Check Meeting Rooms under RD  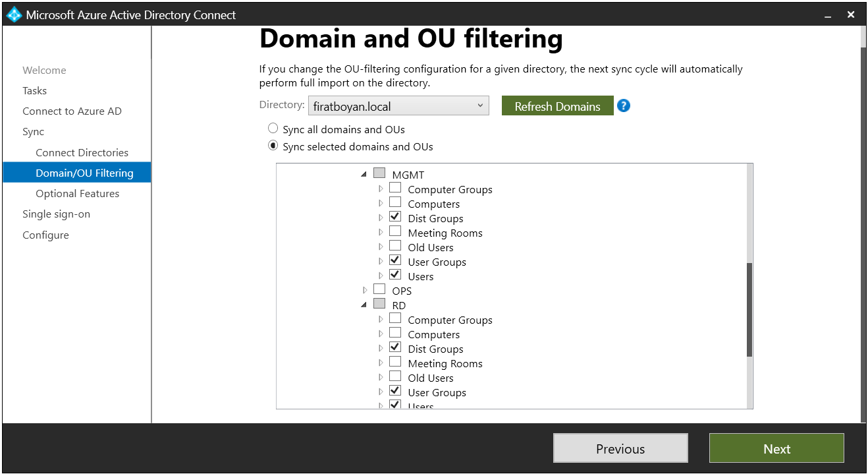[x=394, y=362]
